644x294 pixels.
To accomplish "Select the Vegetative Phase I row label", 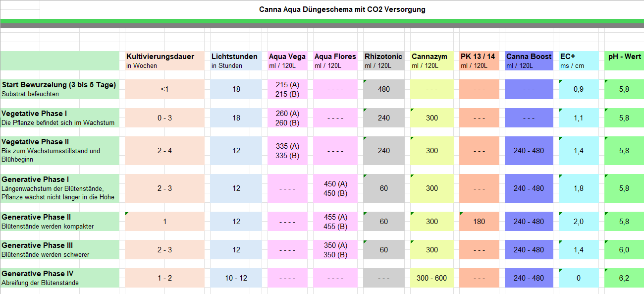I will [60, 118].
